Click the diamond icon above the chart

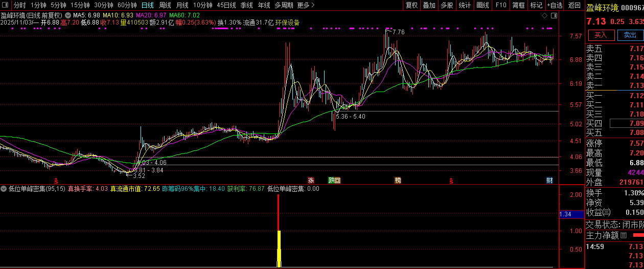[x=545, y=16]
